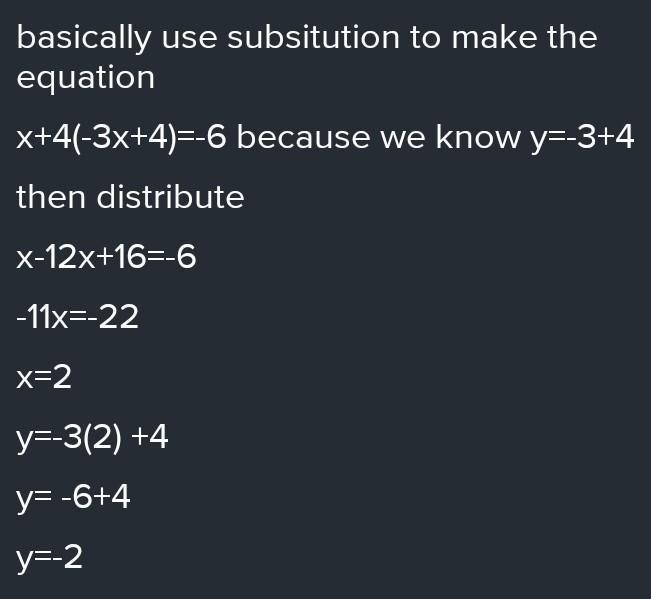Click the line y= -6+4
Image resolution: width=651 pixels, height=599 pixels.
(x=73, y=499)
